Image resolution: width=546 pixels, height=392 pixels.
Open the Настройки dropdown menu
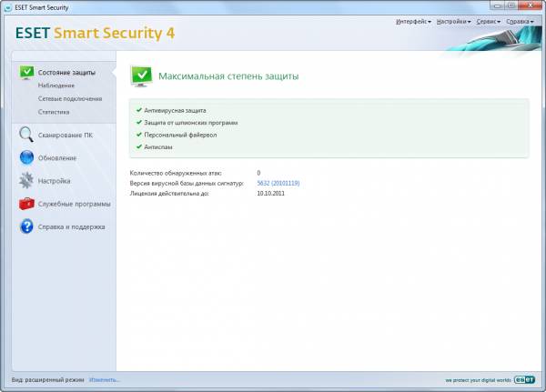click(453, 22)
